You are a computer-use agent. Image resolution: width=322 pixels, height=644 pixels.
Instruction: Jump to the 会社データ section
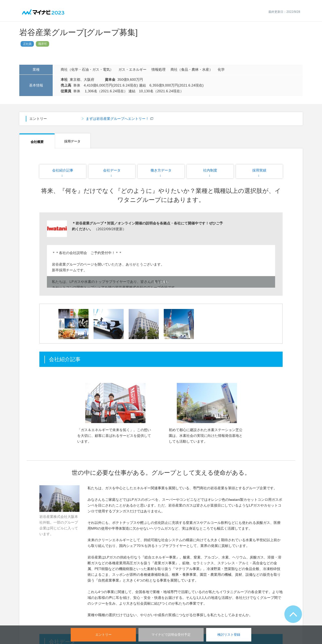[x=112, y=172]
